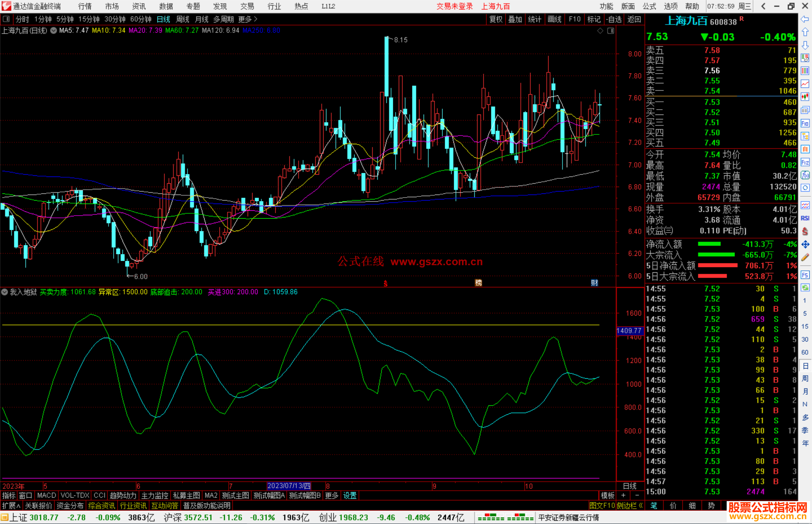Click the formula f(x) sidebar icon

pos(805,175)
